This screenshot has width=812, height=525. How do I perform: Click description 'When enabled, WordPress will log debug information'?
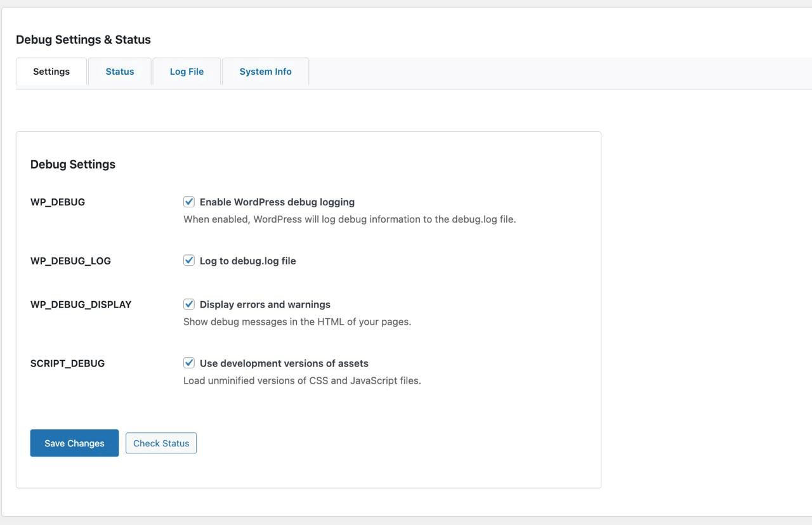[x=350, y=219]
